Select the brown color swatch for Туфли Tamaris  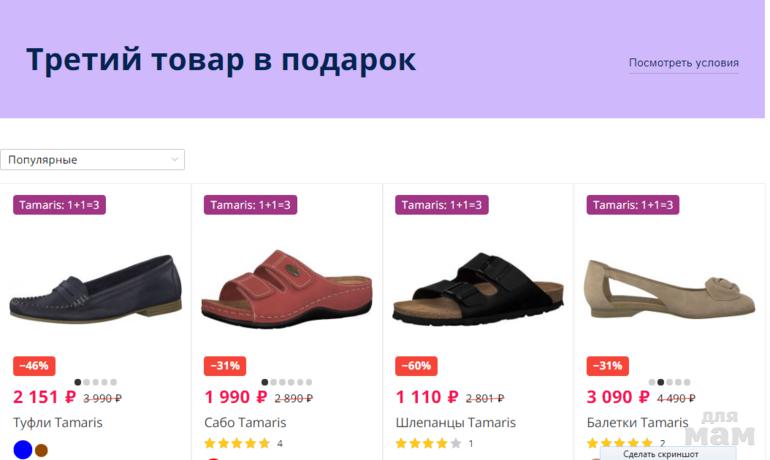tap(42, 450)
